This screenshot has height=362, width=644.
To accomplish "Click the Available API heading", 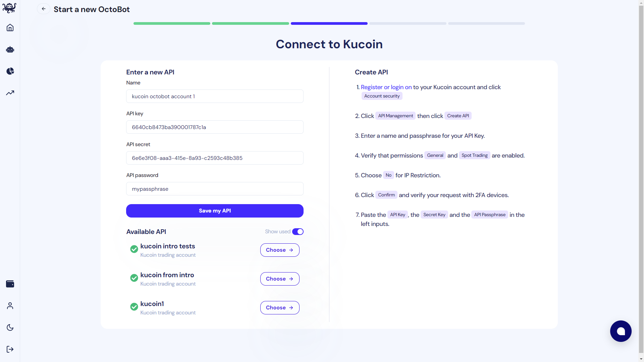I will 146,232.
